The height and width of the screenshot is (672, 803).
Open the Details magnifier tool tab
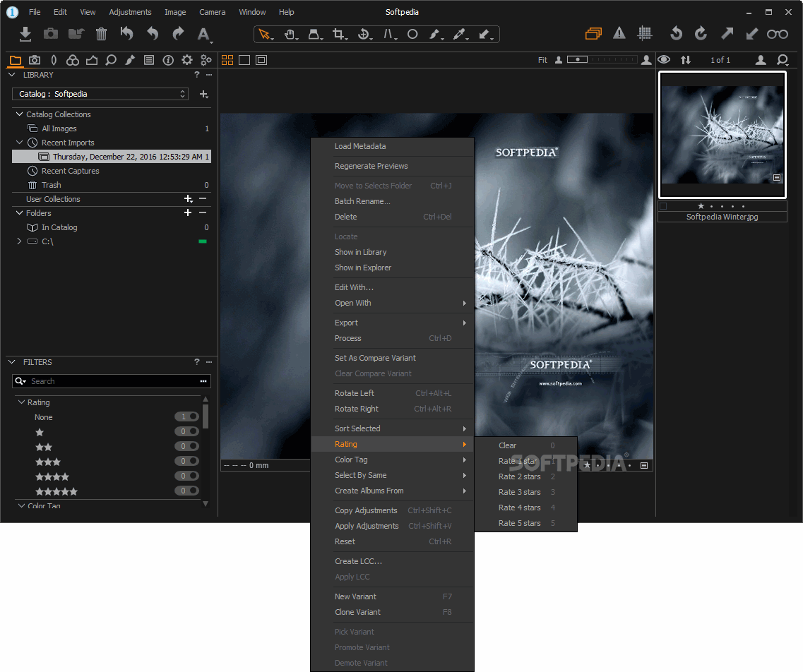coord(111,60)
